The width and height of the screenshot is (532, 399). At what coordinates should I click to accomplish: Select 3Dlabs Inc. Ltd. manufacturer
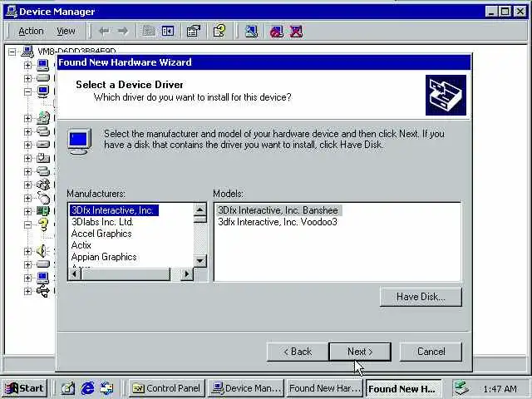102,222
